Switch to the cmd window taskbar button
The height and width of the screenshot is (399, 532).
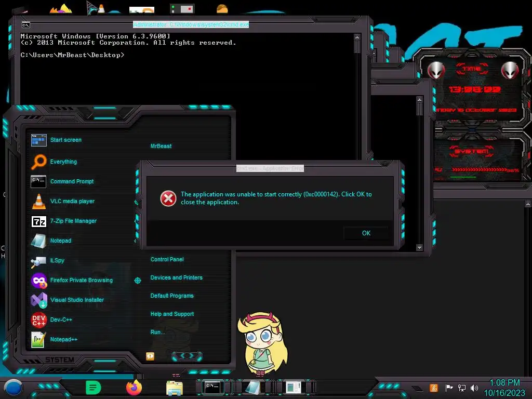coord(212,388)
